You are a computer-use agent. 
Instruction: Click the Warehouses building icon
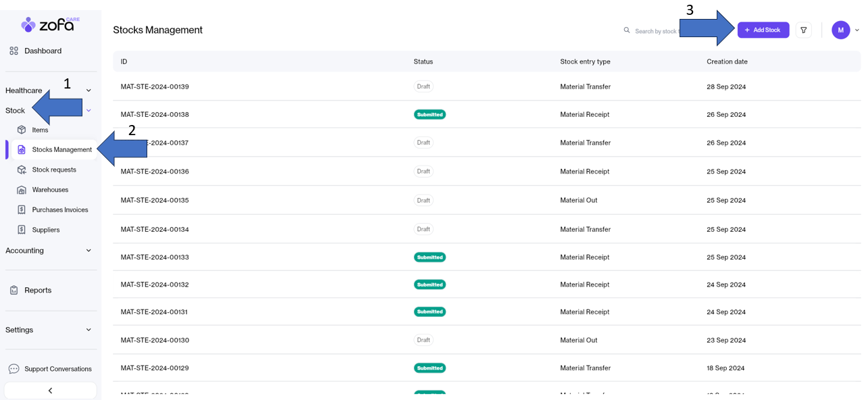22,190
